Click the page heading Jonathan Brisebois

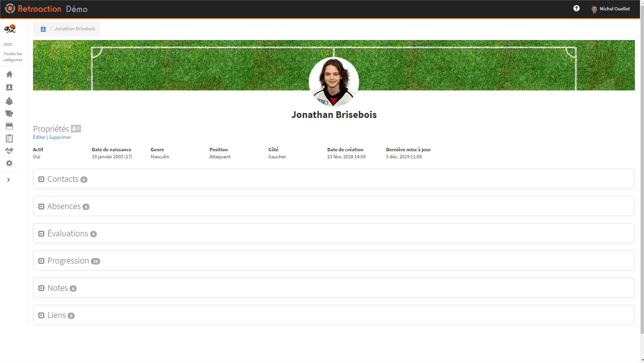click(334, 115)
